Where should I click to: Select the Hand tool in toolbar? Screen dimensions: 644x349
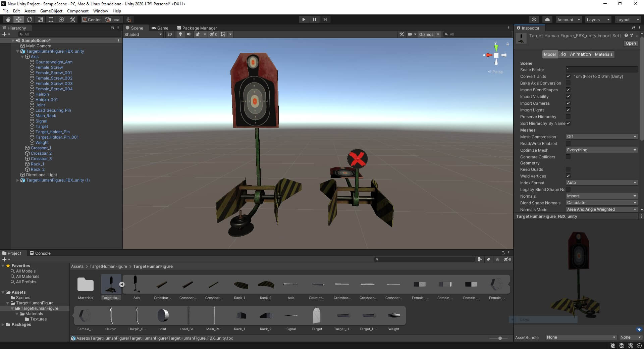point(8,19)
